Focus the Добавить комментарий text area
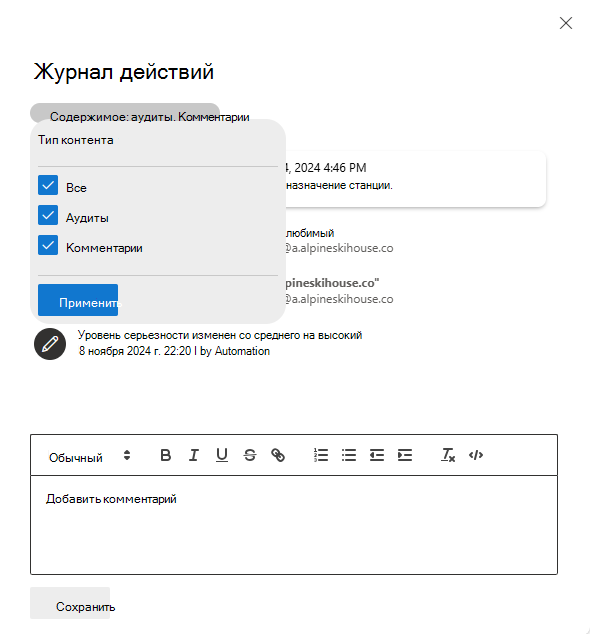The height and width of the screenshot is (634, 590). [294, 525]
